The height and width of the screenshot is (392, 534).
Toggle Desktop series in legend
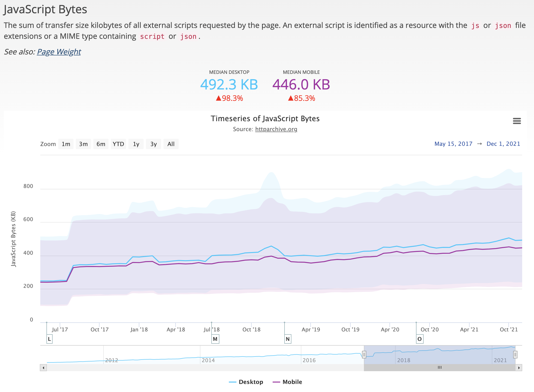point(251,382)
